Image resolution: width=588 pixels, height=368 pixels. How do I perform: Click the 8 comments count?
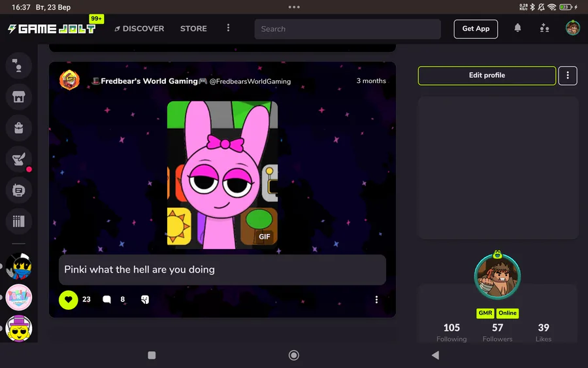(122, 299)
